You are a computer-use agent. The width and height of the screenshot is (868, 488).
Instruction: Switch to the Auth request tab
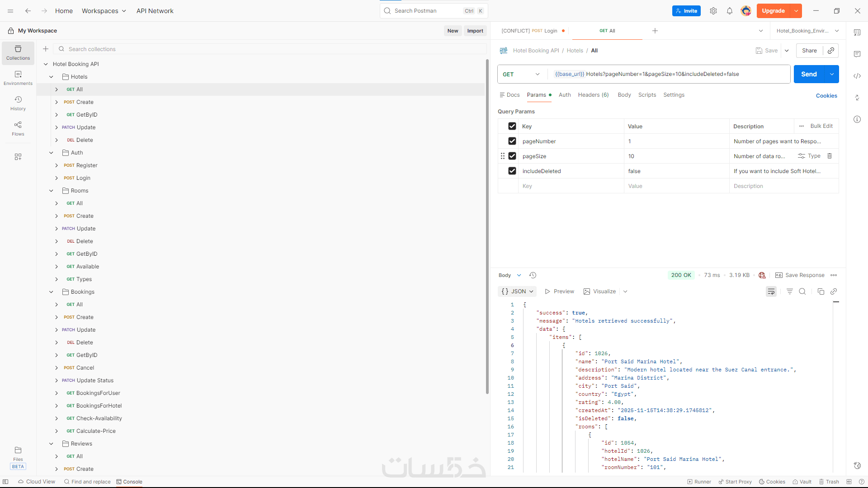tap(565, 95)
